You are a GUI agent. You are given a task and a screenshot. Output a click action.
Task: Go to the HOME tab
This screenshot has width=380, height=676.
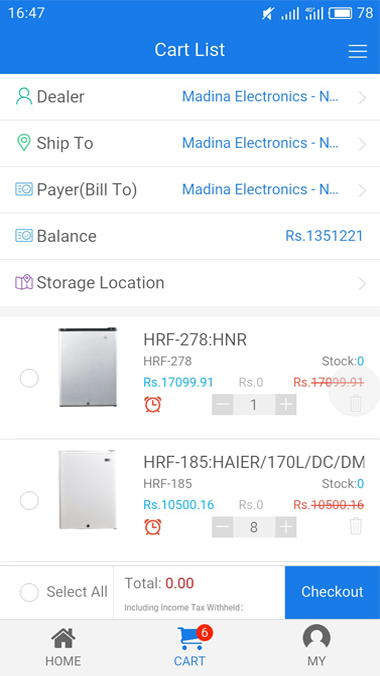pos(63,648)
